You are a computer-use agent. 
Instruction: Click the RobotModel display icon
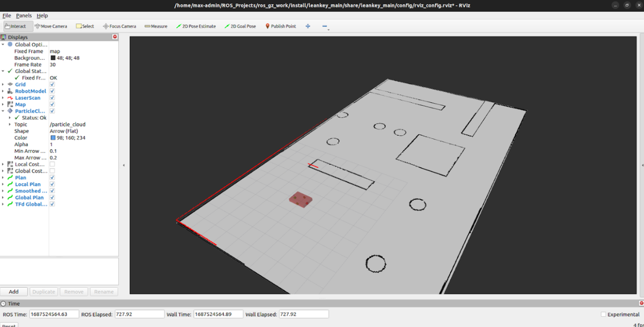pos(10,91)
